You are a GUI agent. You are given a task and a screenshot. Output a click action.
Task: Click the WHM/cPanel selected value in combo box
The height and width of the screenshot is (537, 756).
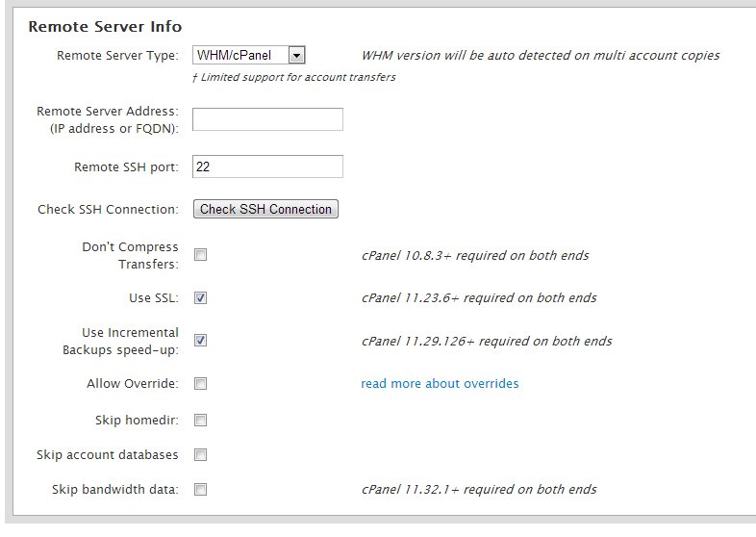click(240, 56)
